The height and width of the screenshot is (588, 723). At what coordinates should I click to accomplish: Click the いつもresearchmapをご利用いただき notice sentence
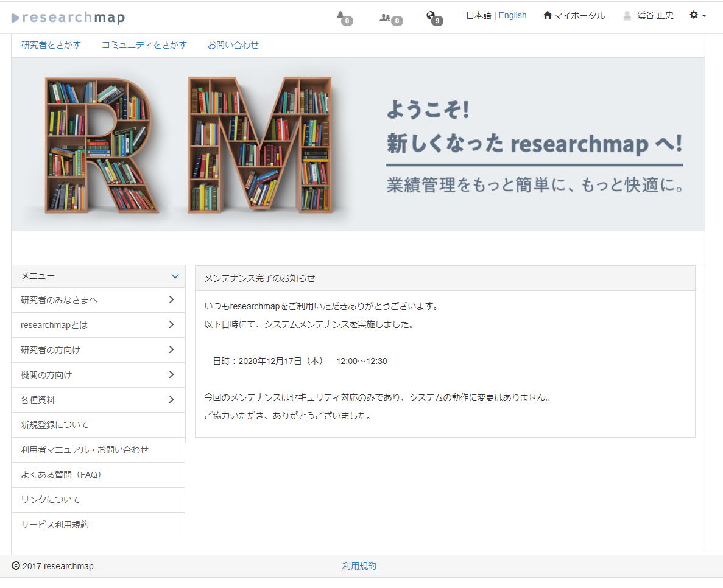pos(322,306)
